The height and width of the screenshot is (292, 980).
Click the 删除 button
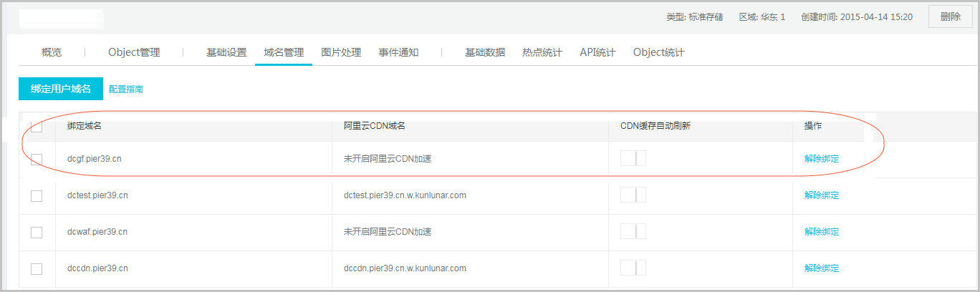(x=951, y=16)
